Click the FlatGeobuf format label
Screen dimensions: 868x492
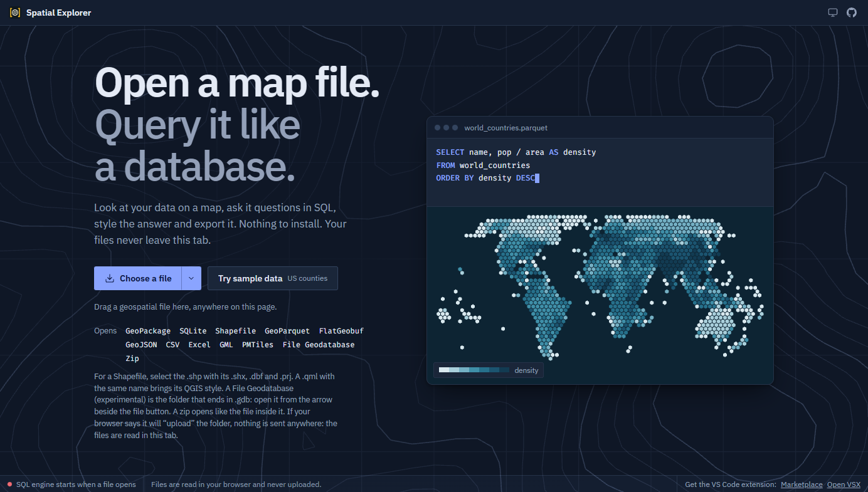point(341,331)
